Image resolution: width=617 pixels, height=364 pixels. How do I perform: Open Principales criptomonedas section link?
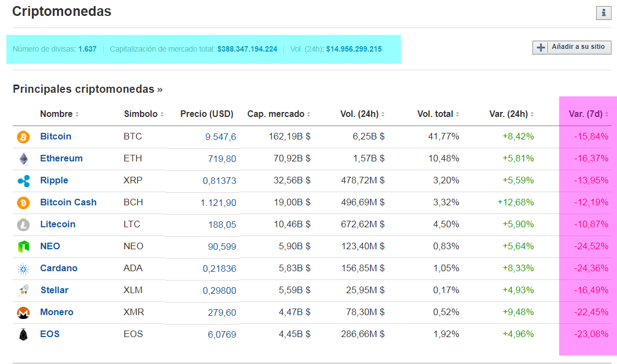point(87,89)
